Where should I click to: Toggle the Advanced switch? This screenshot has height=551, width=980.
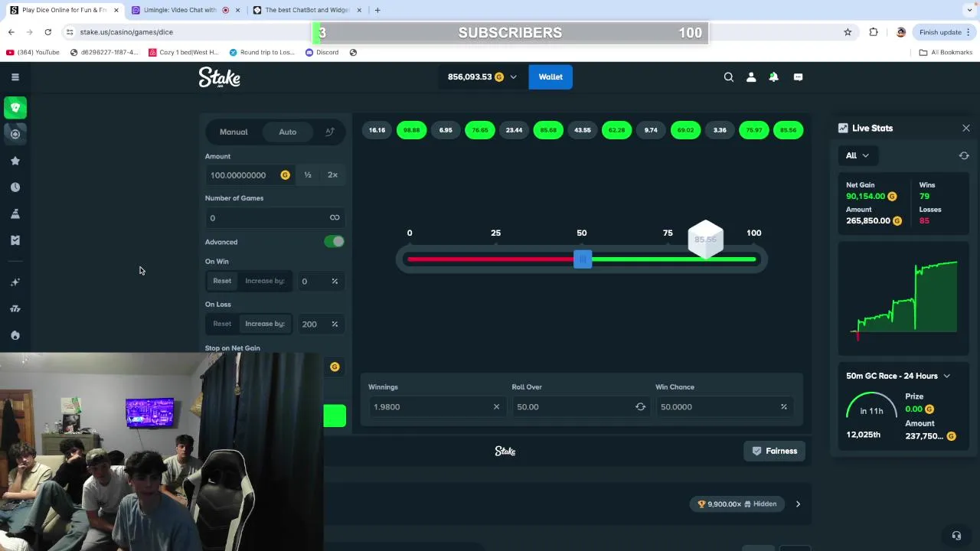pos(334,242)
